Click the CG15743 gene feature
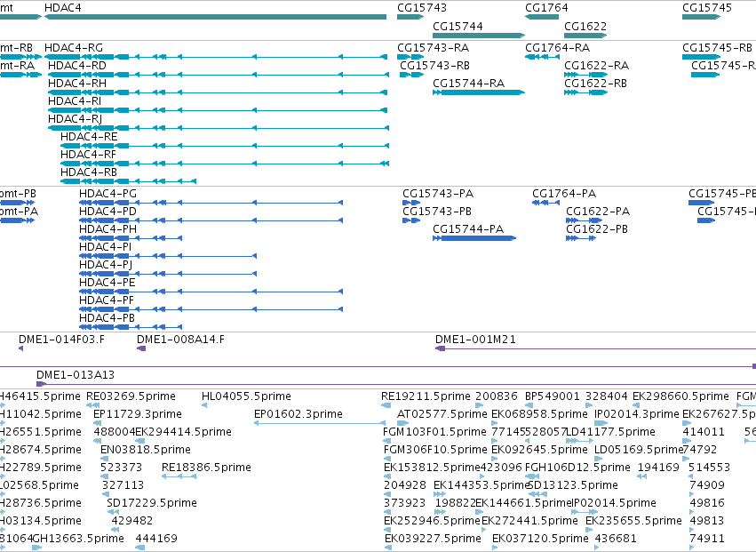This screenshot has width=756, height=552. coord(410,17)
